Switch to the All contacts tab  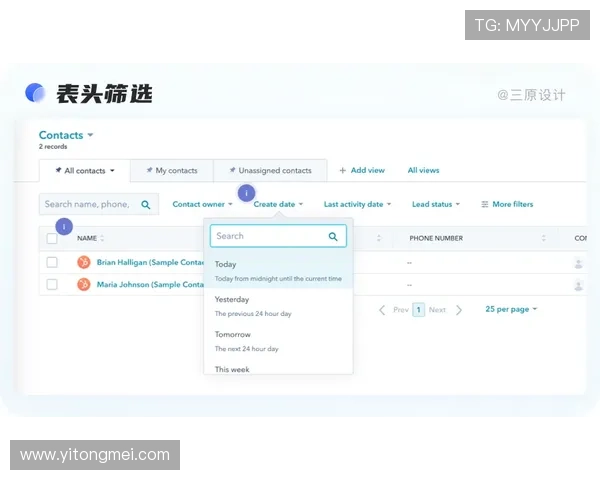pos(85,171)
